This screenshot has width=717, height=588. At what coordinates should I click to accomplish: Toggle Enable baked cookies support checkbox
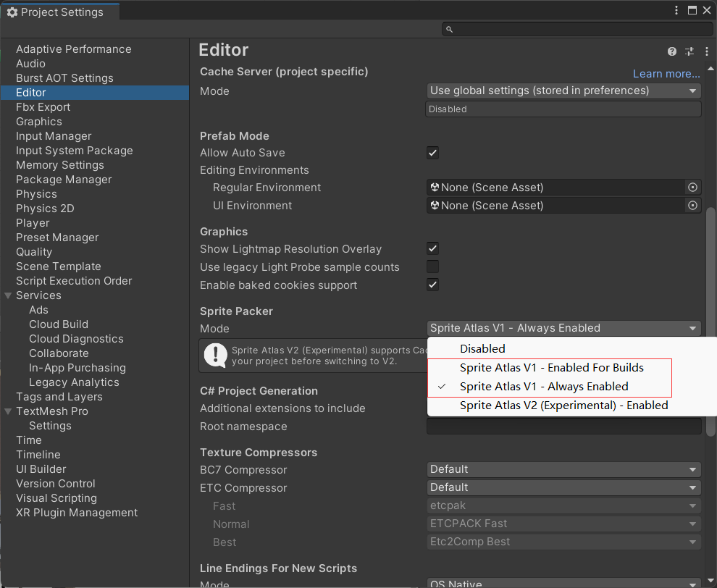pos(432,285)
